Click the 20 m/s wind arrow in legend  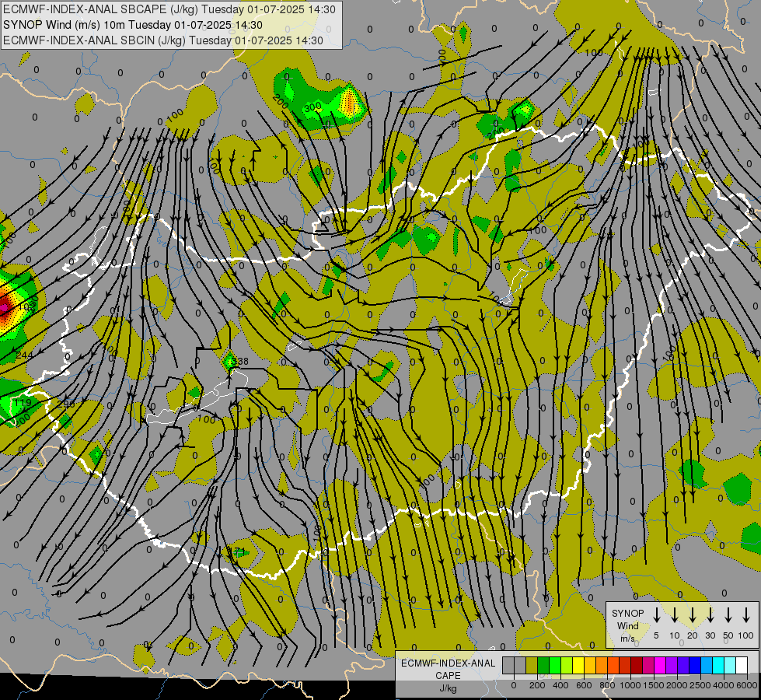point(692,615)
